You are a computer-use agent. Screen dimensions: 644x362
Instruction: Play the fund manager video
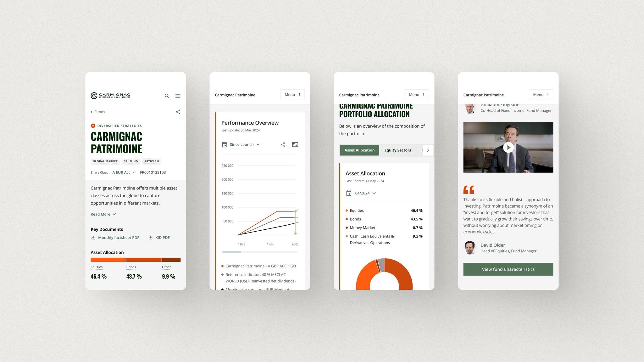509,147
